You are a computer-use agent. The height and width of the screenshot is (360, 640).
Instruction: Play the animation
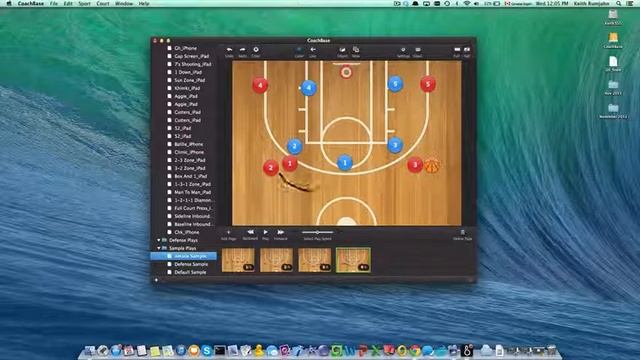265,232
